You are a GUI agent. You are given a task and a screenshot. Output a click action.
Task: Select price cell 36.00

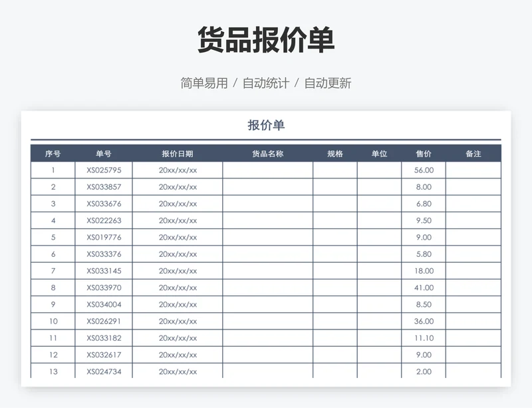[x=424, y=321]
